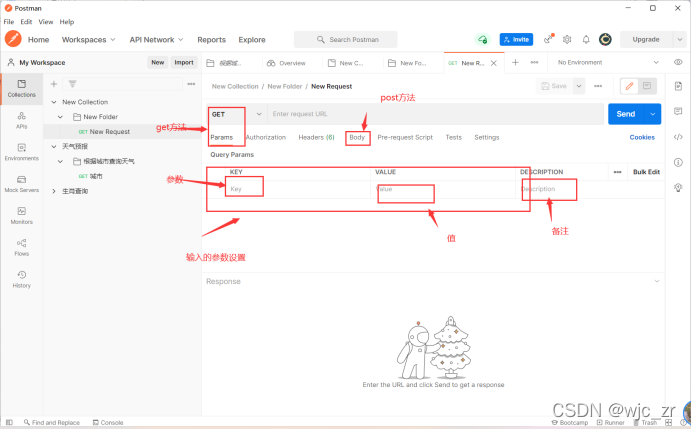Open tab bar more options

click(535, 63)
